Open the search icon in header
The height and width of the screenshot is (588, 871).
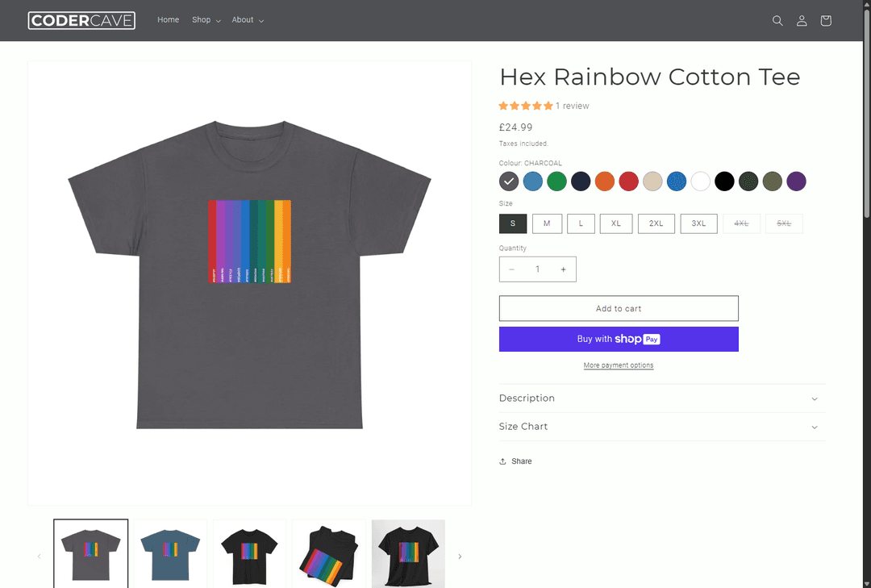pyautogui.click(x=777, y=20)
